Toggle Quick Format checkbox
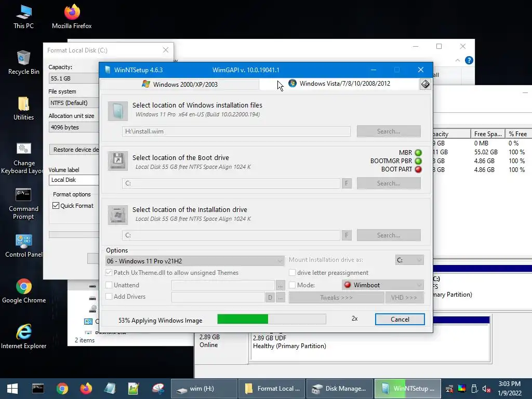Viewport: 532px width, 399px height. 56,206
